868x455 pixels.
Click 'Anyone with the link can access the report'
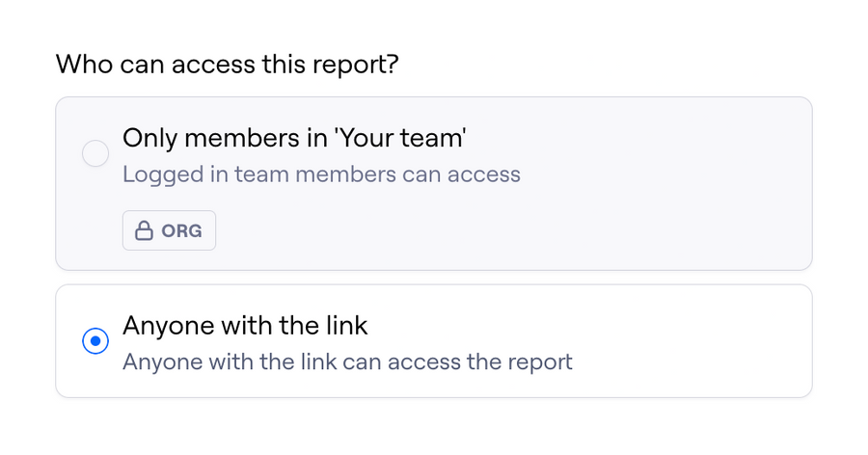pos(347,362)
